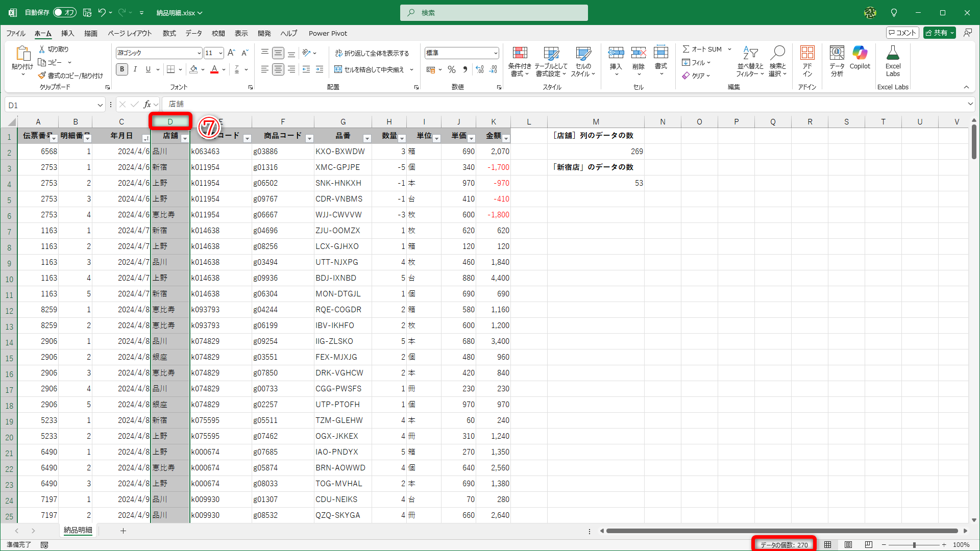The image size is (980, 551).
Task: Switch to the データ ribbon tab
Action: point(193,33)
